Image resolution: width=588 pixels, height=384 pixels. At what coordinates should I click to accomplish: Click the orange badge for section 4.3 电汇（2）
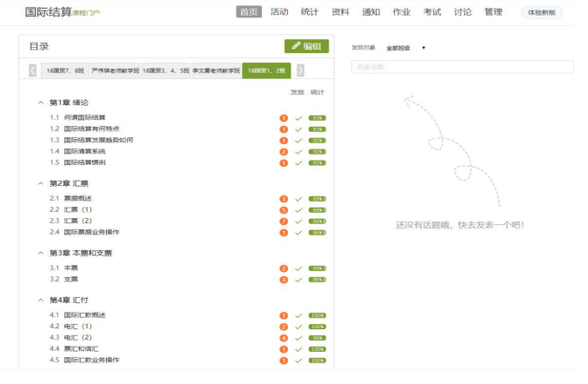(284, 337)
